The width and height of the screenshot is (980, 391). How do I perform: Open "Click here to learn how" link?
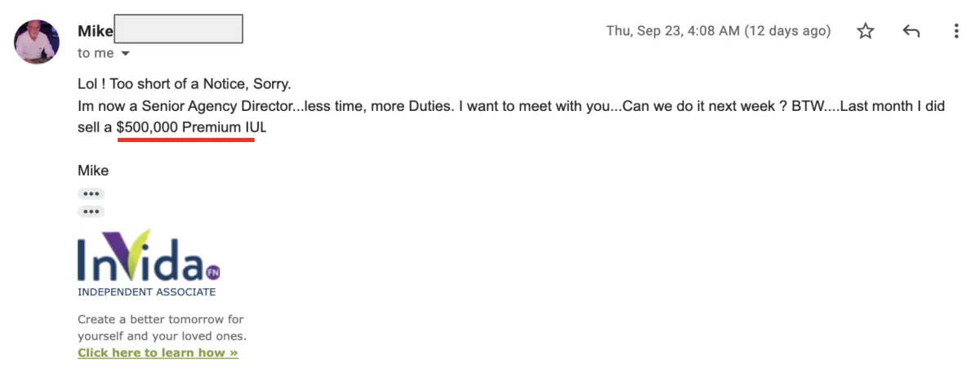point(158,353)
